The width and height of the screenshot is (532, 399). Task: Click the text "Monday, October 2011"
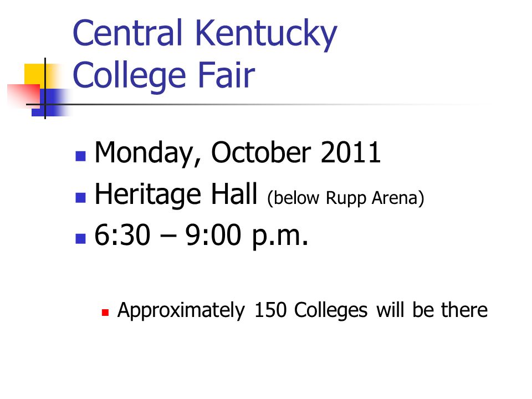[x=238, y=154]
